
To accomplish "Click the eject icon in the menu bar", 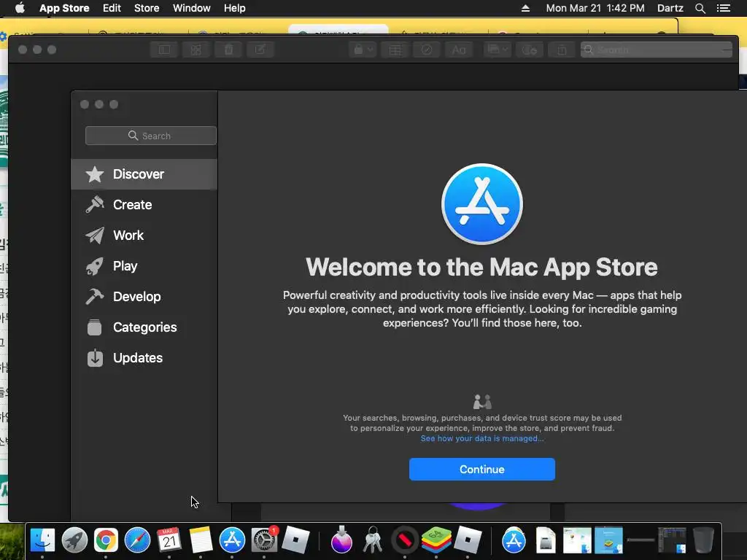I will (525, 8).
